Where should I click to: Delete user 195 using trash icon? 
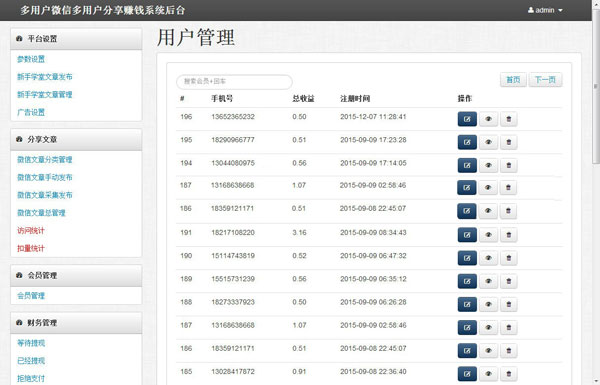pos(509,142)
